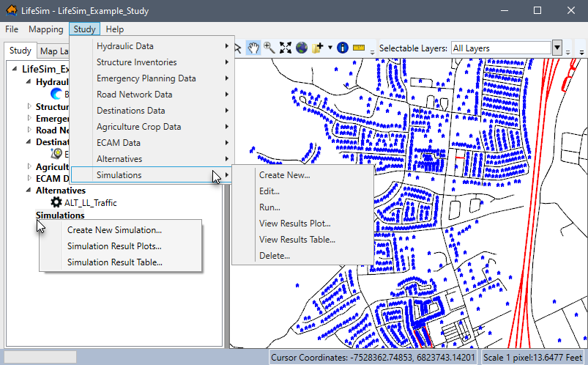
Task: Click the destinations map pin icon
Action: point(56,154)
